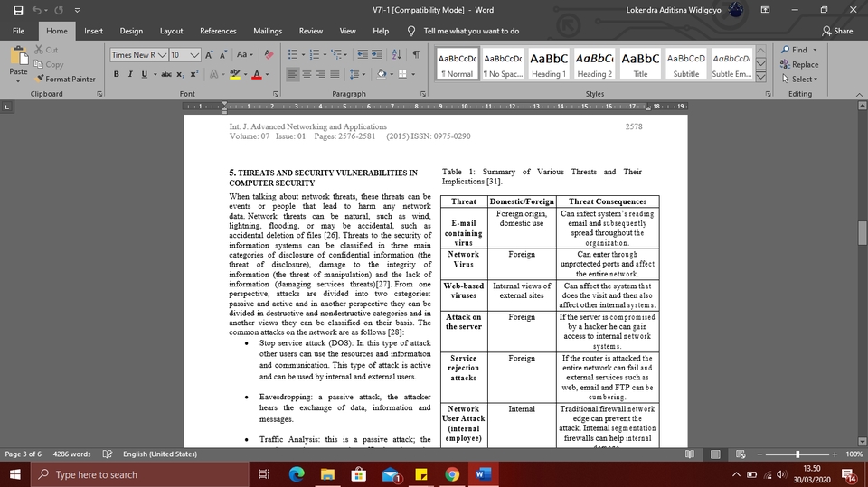Viewport: 868px width, 487px height.
Task: Switch to the Review tab
Action: [x=310, y=31]
